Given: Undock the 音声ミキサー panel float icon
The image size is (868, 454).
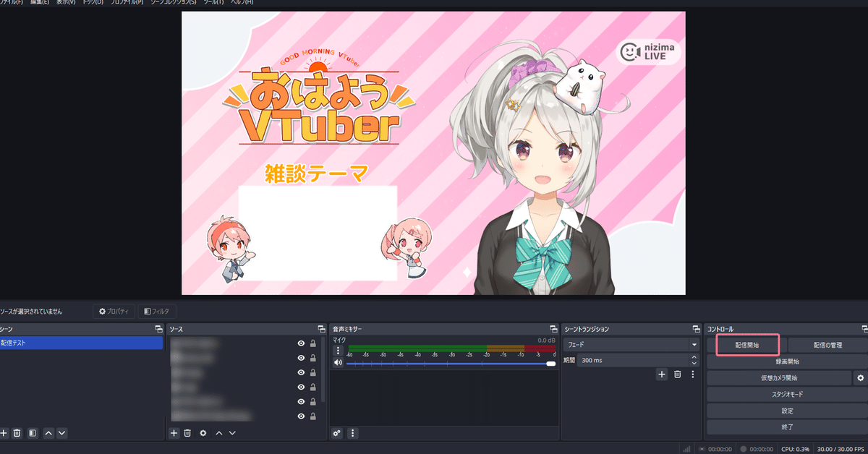Looking at the screenshot, I should pos(553,329).
